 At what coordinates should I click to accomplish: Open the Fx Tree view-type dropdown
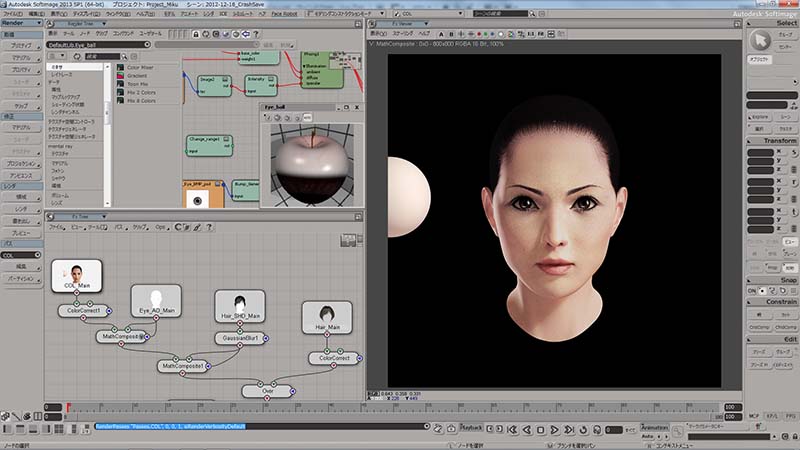click(82, 216)
